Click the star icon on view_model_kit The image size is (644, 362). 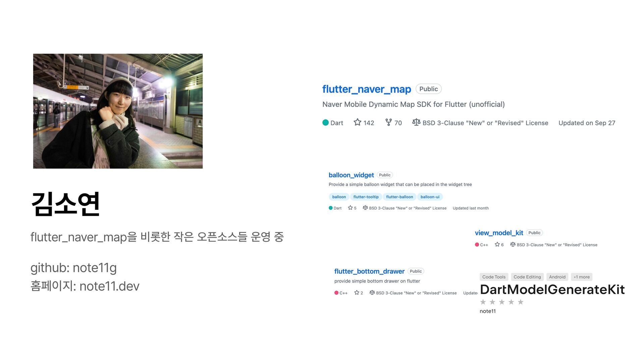[497, 244]
